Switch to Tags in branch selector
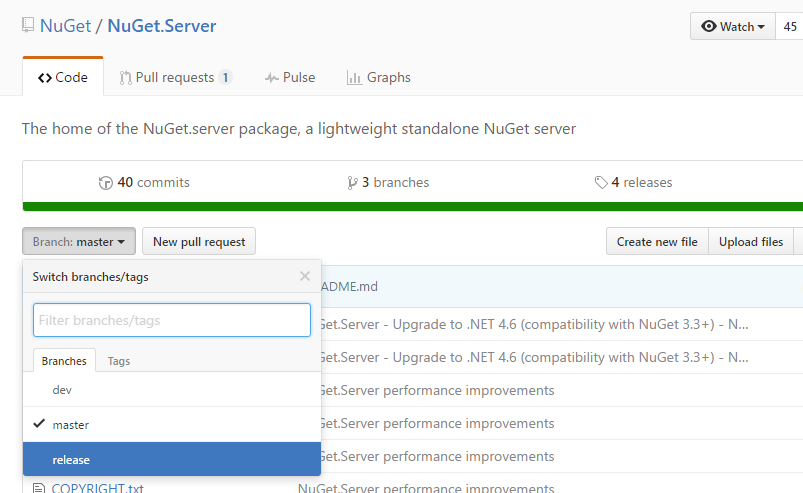Screen dimensions: 803x493 (x=119, y=361)
